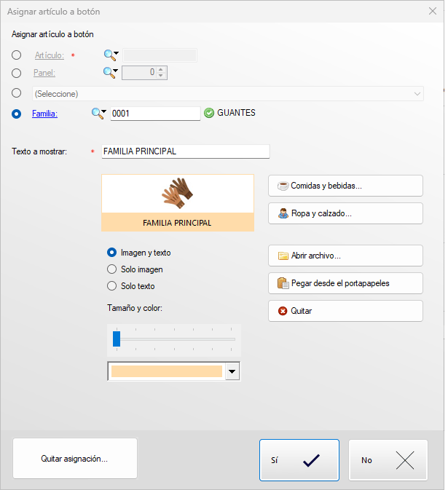Click the magnifier search icon beside Panel
Image resolution: width=448 pixels, height=490 pixels.
109,72
